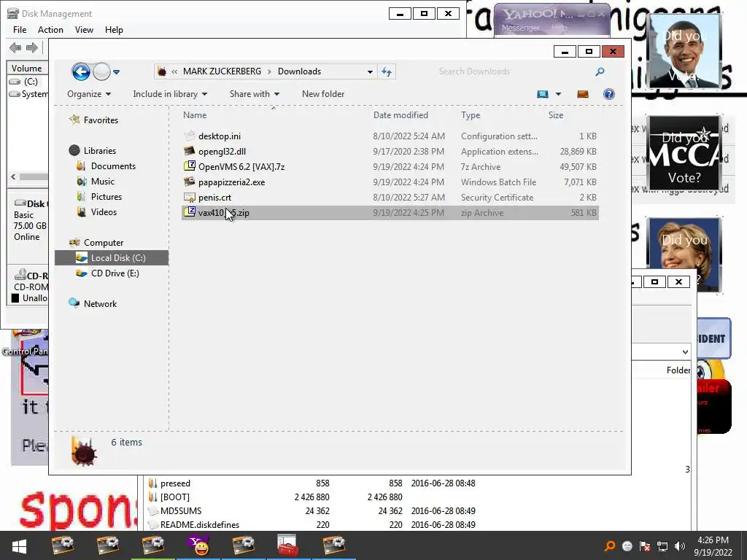
Task: Click the magnifier icon in Search Downloads
Action: 600,71
